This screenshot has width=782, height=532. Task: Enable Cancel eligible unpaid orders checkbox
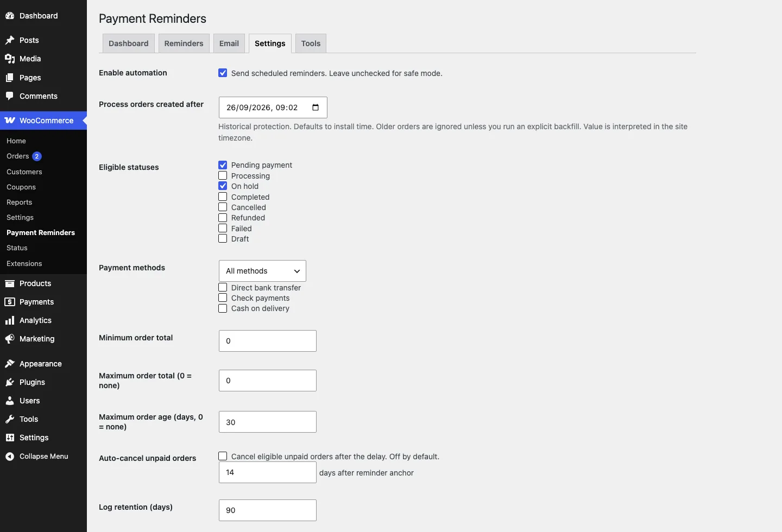223,456
